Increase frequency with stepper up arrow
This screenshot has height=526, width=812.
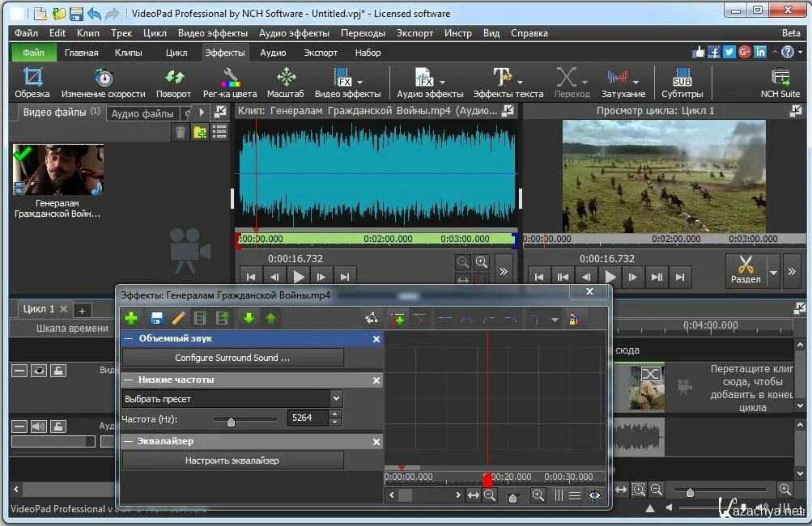coord(335,414)
